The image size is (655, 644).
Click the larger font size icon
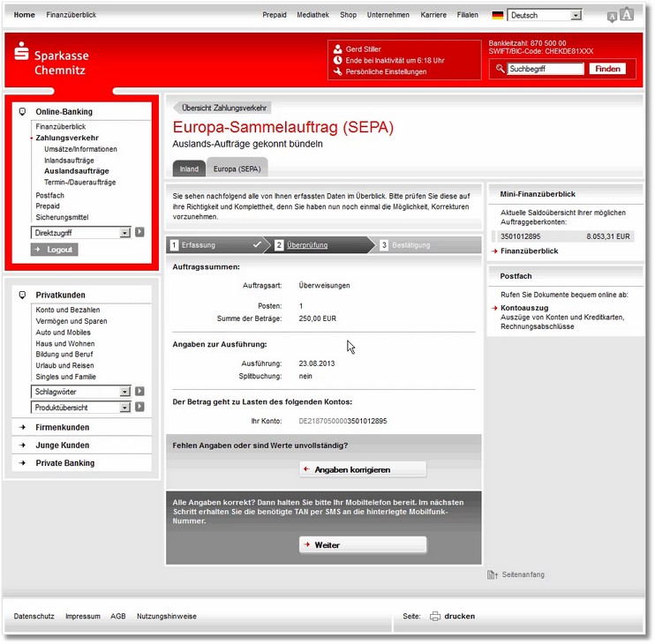(x=627, y=14)
